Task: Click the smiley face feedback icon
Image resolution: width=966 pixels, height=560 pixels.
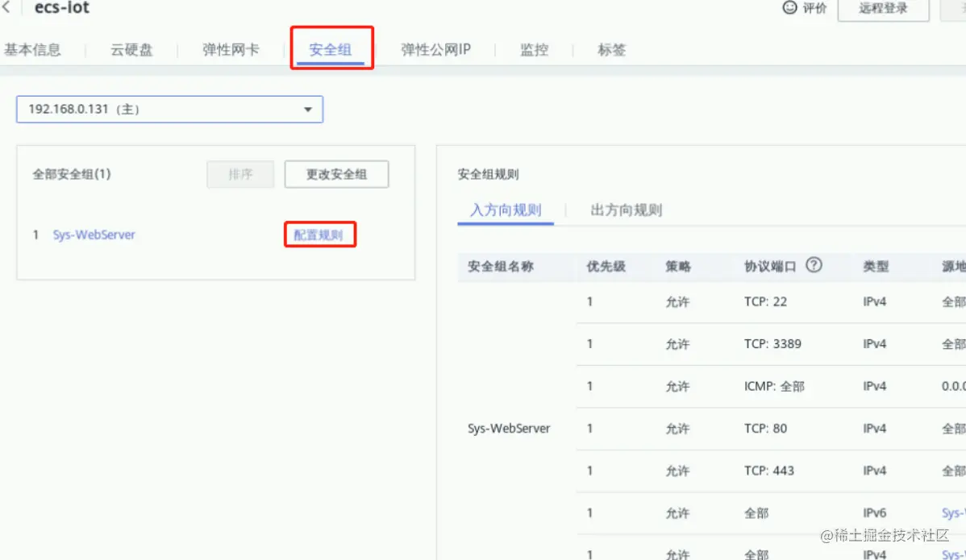Action: 789,7
